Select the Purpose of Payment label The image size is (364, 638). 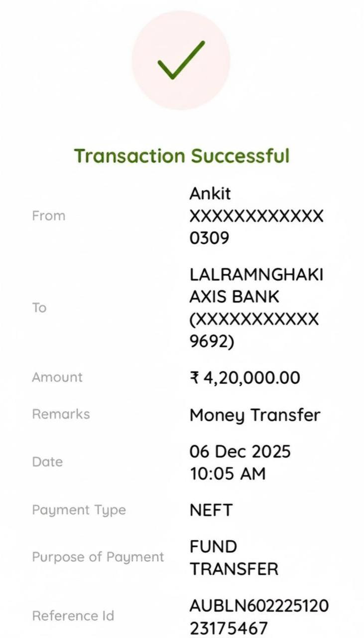(x=98, y=557)
